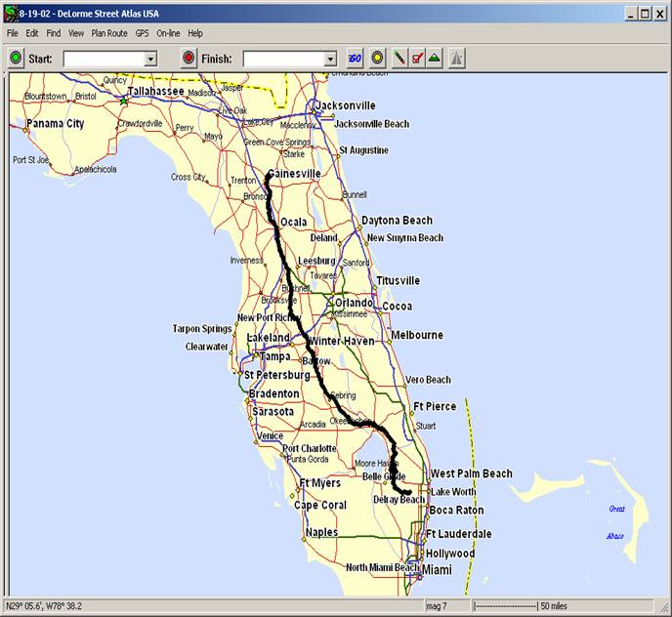Click the green Start point button
This screenshot has height=617, width=672.
coord(16,59)
